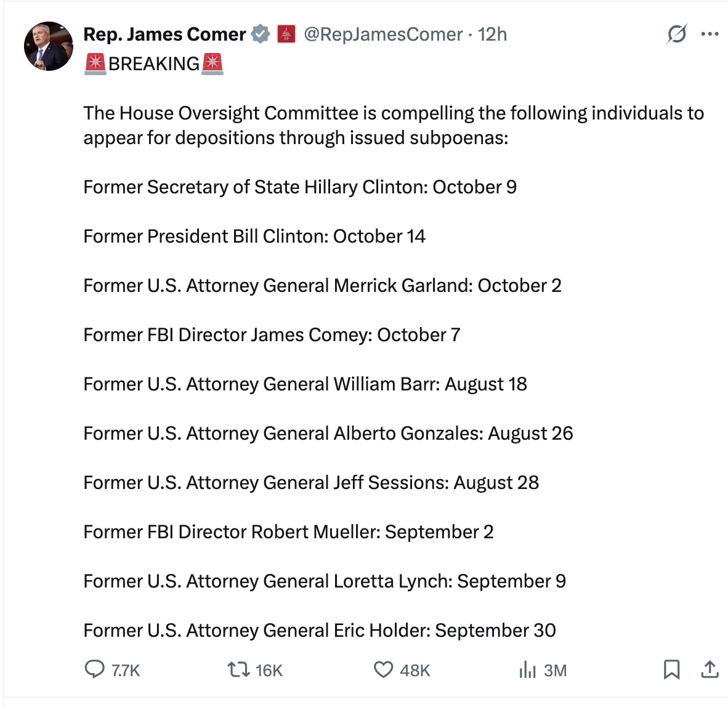
Task: Open the view analytics bar chart icon
Action: point(528,669)
